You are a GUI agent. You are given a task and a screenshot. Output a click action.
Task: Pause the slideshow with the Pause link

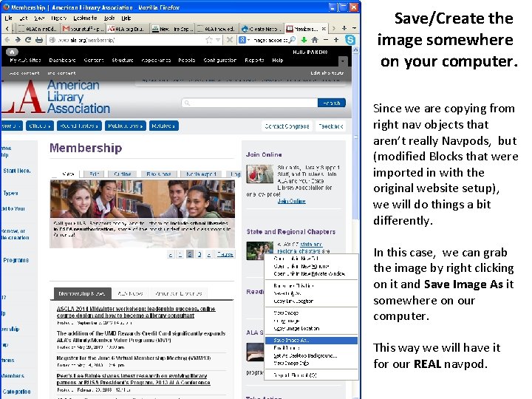point(225,254)
